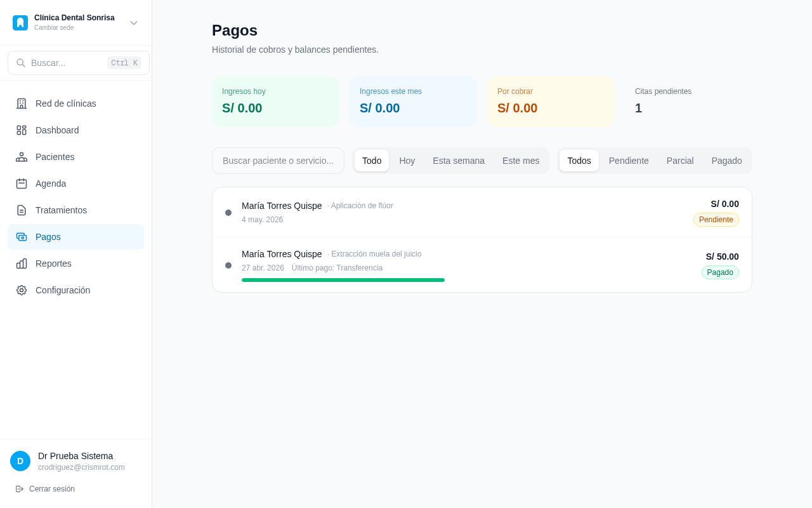Filter payments by Esta semana
The width and height of the screenshot is (812, 508).
pyautogui.click(x=459, y=161)
